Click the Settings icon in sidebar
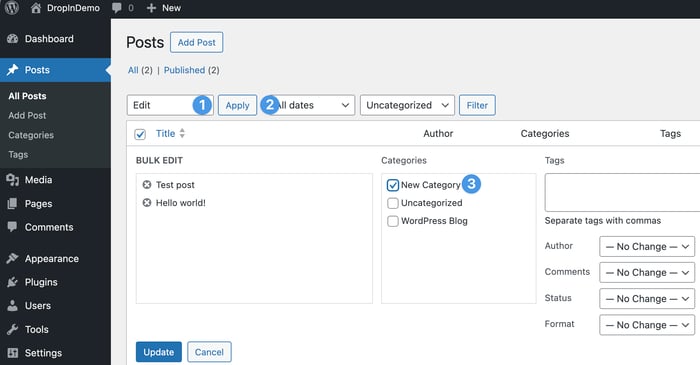The width and height of the screenshot is (700, 365). 12,353
